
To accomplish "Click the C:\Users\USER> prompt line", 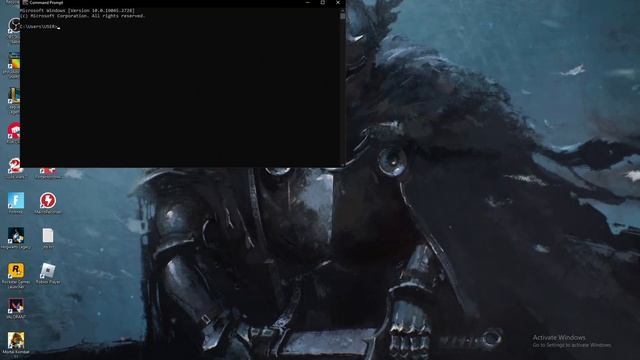I will (x=39, y=27).
